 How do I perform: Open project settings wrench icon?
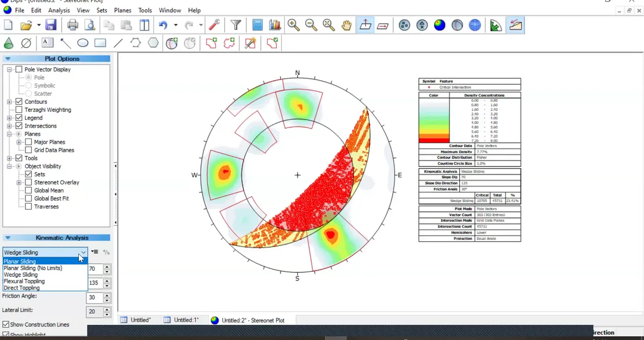point(214,25)
